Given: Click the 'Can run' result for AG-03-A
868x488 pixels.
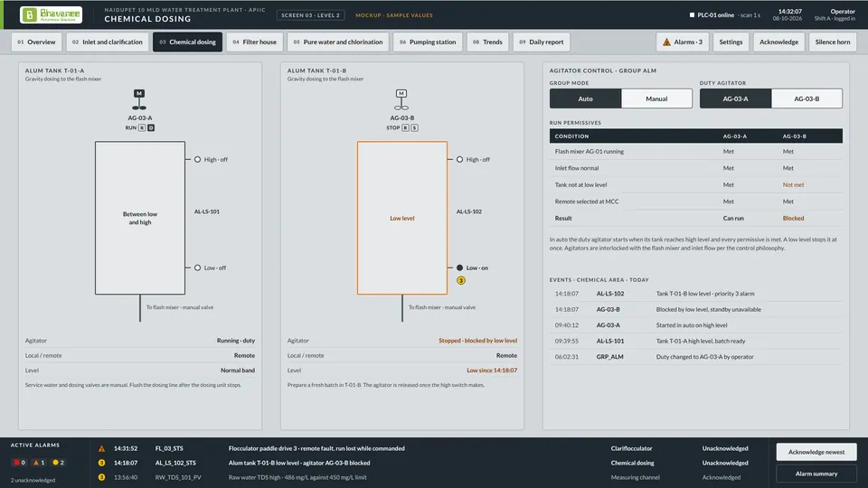Looking at the screenshot, I should [x=733, y=218].
